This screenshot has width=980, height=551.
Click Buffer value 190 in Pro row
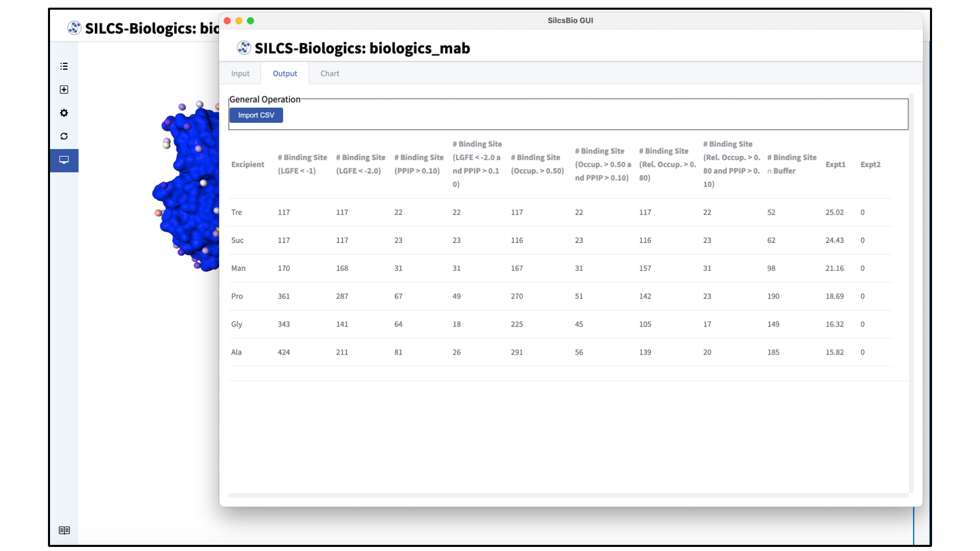773,296
